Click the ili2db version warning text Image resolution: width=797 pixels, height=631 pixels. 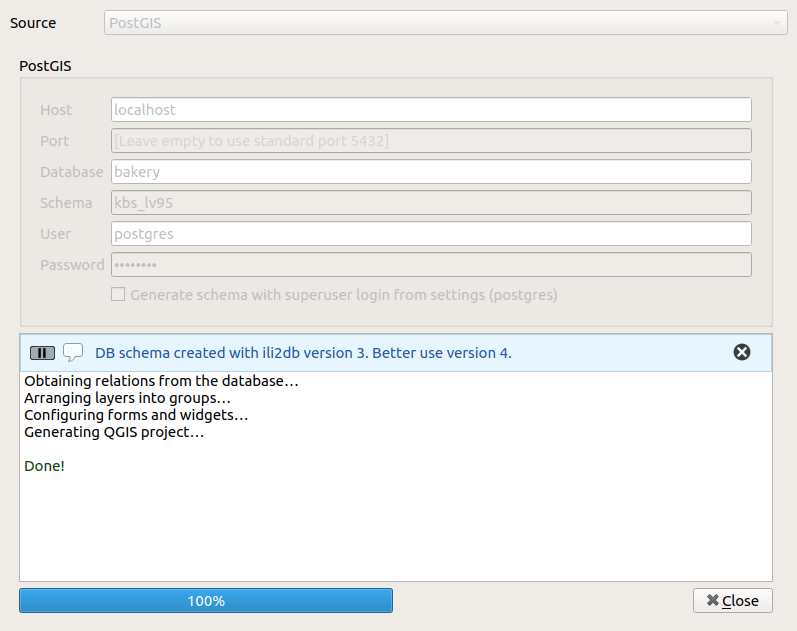(303, 353)
